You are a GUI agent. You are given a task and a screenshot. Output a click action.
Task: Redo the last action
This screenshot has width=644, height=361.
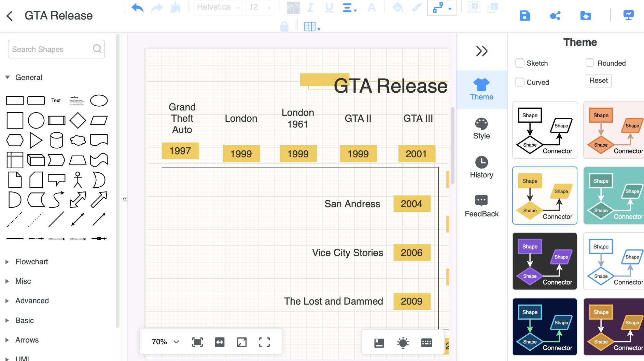point(157,8)
